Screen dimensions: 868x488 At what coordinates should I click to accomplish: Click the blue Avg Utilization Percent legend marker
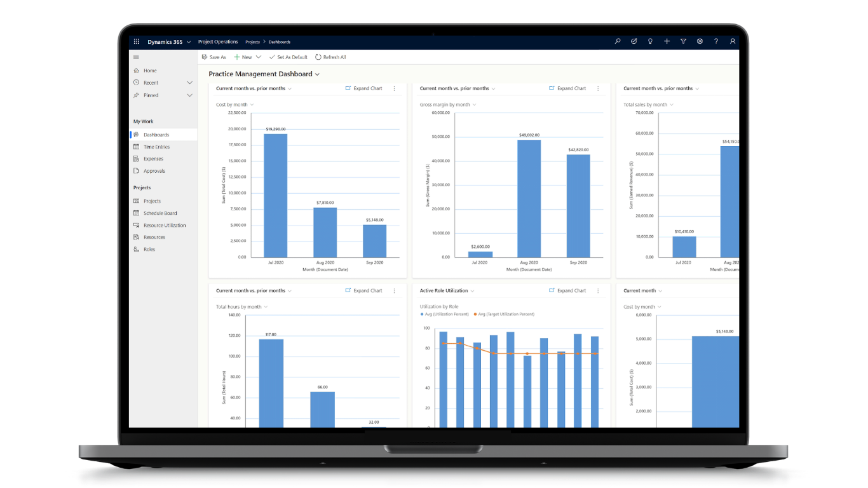pos(421,314)
